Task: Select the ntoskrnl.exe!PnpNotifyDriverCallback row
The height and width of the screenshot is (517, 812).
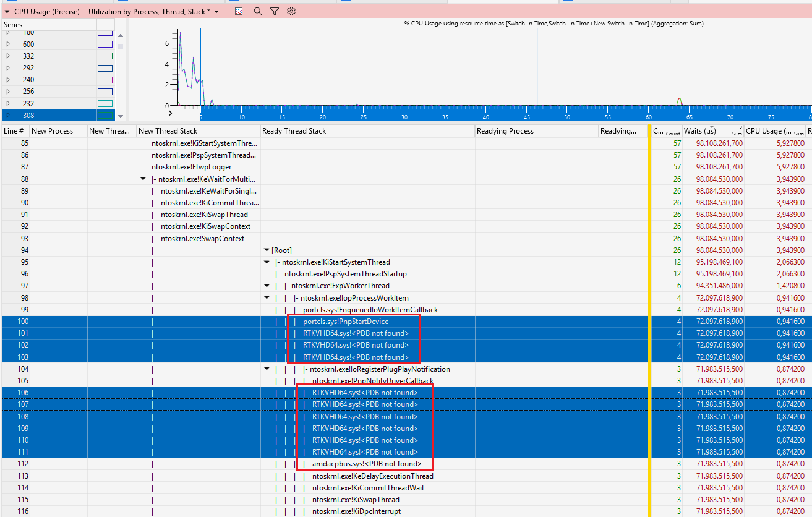Action: click(406, 381)
